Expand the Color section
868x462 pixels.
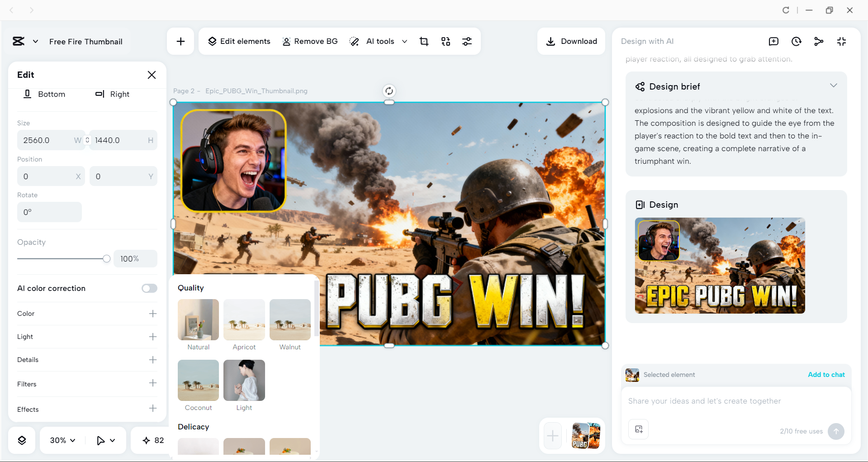pyautogui.click(x=153, y=314)
